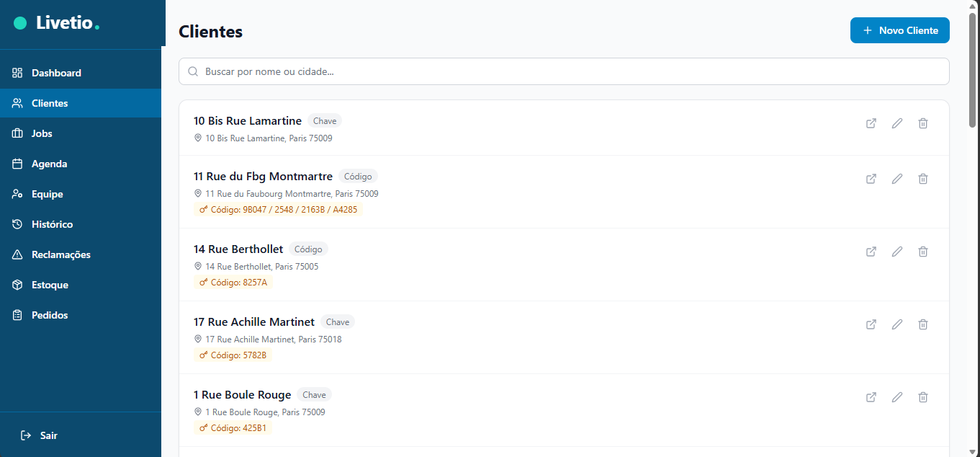Go to Jobs section
980x457 pixels.
point(81,133)
